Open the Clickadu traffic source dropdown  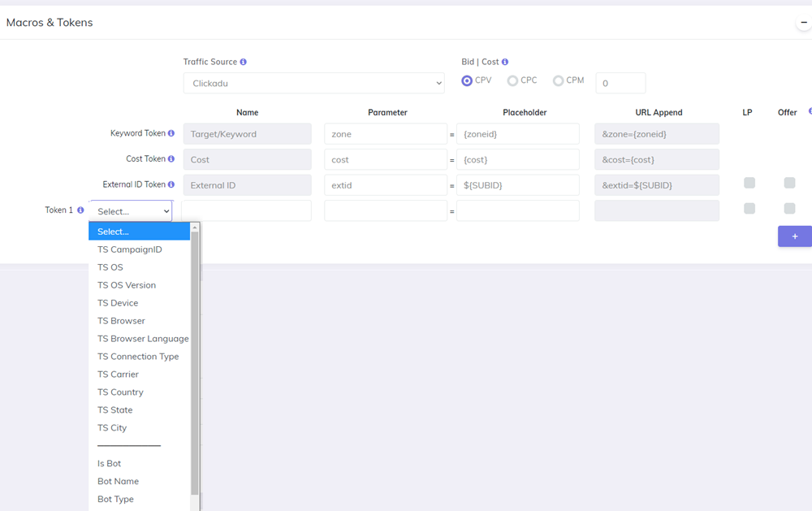[x=313, y=83]
